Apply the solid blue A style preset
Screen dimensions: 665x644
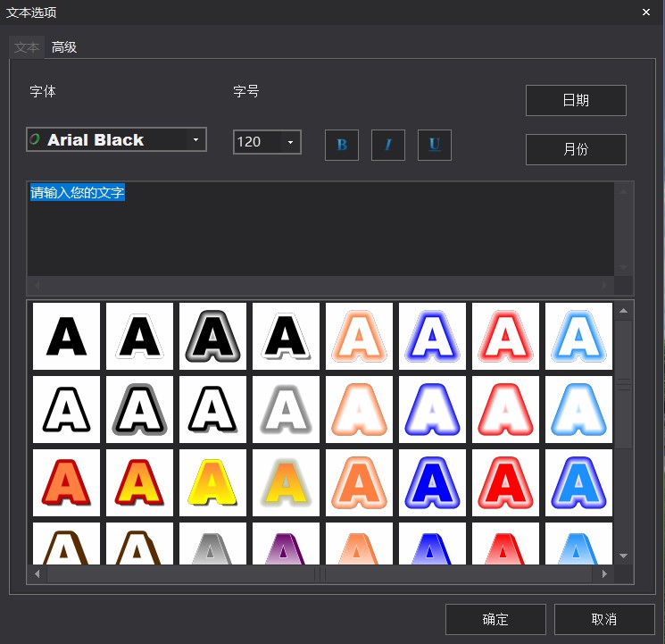(x=432, y=482)
